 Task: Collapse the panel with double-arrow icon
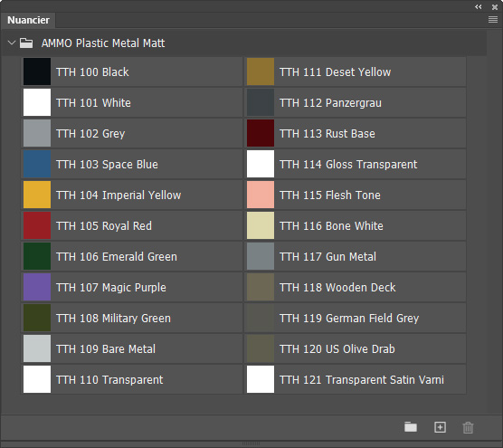tap(478, 6)
